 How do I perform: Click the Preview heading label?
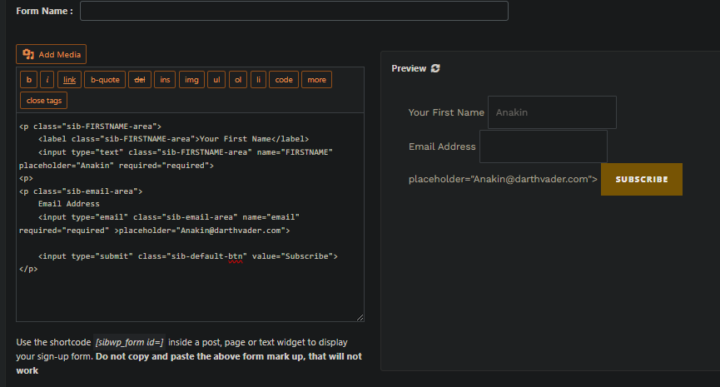click(x=409, y=68)
